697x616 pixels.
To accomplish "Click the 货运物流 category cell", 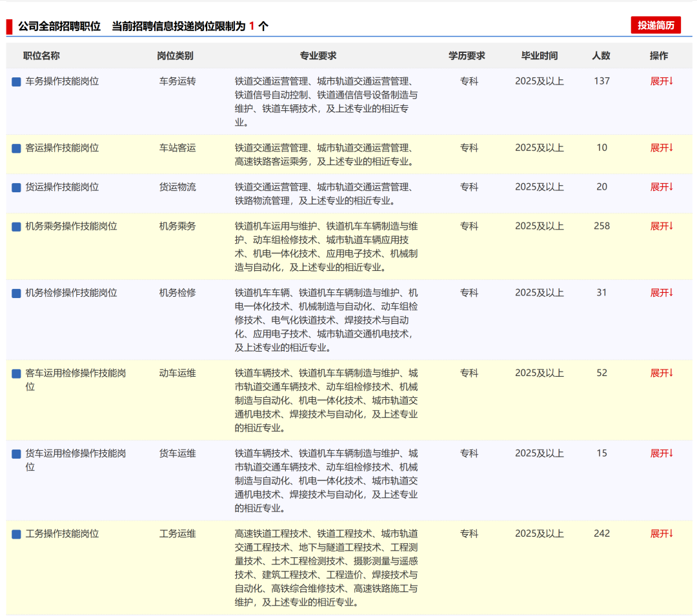I will (178, 187).
